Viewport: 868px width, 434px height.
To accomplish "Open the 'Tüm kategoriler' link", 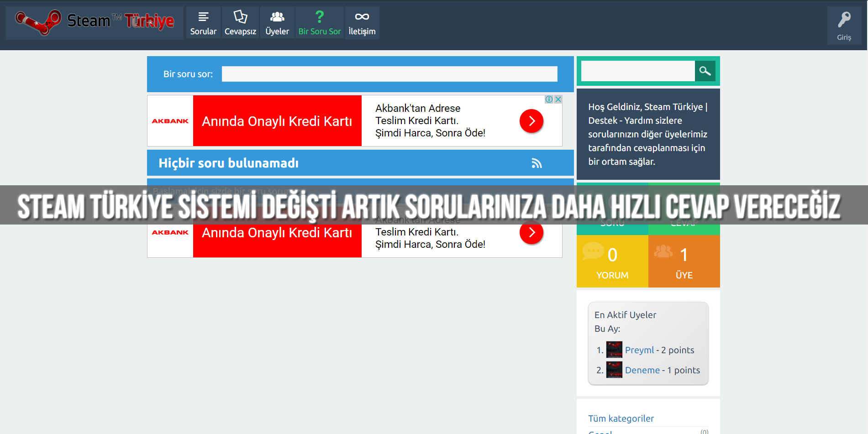I will [x=621, y=418].
